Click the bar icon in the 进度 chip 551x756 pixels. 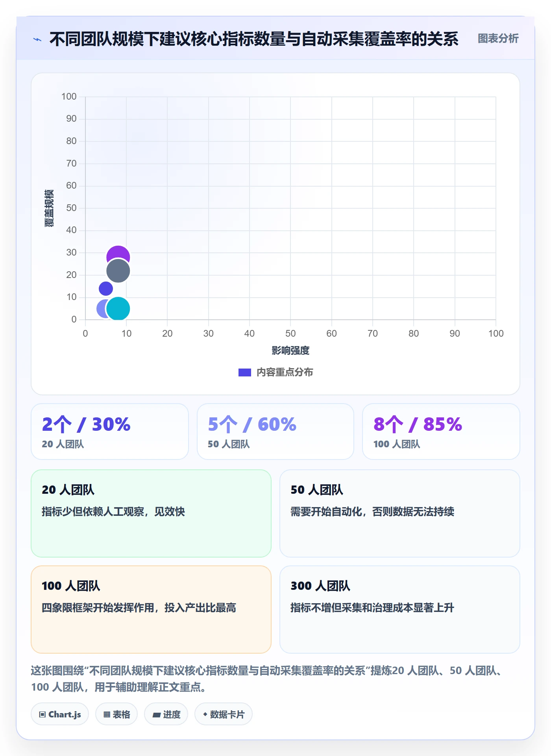pyautogui.click(x=156, y=715)
